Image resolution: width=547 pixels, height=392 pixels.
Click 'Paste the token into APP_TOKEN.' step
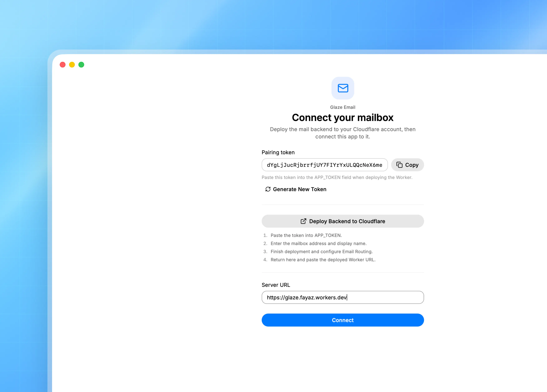pos(306,235)
